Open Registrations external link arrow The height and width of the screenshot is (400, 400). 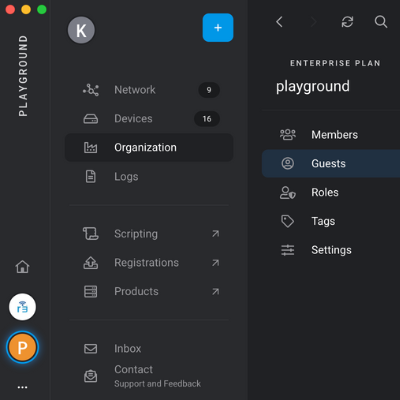click(216, 263)
